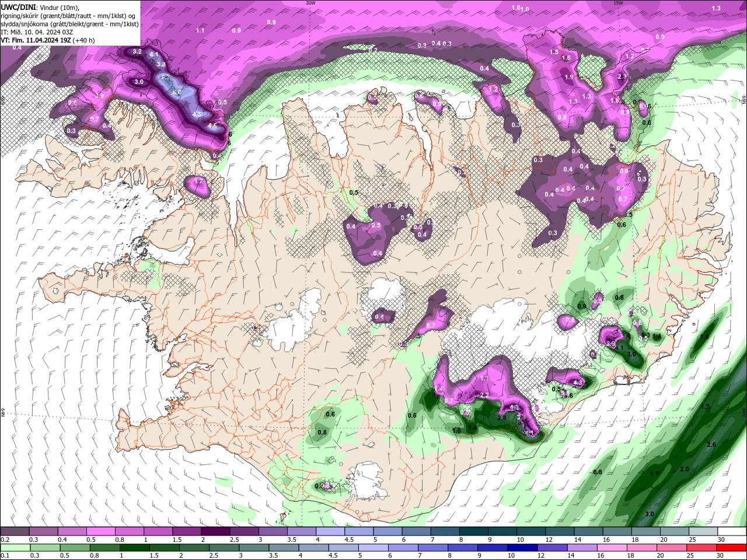Select the darkest green lower-row swatch above 1

pos(135,548)
